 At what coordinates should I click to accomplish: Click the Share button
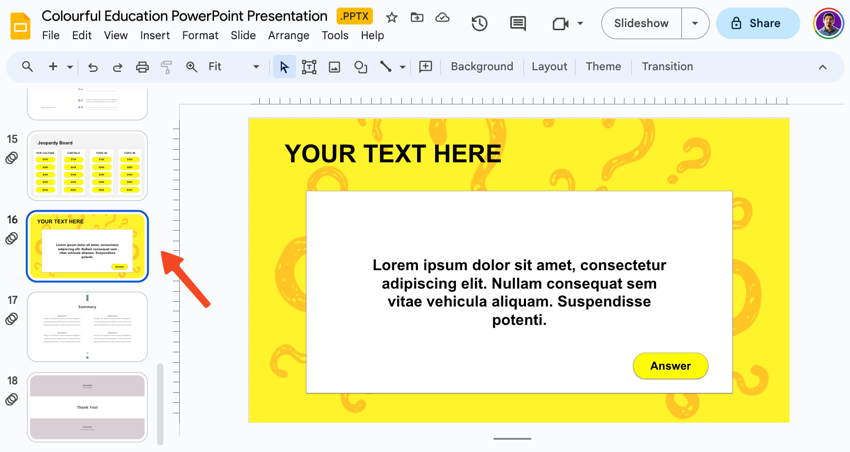[x=757, y=23]
